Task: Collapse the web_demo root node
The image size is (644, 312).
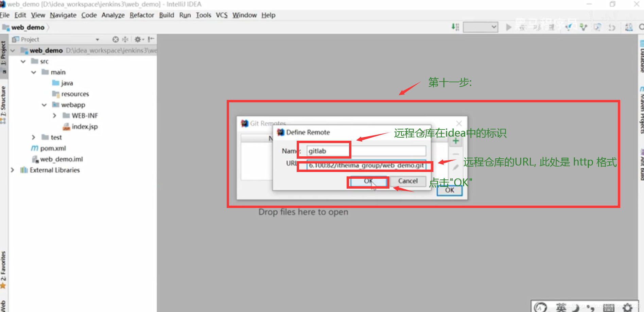Action: pyautogui.click(x=13, y=51)
